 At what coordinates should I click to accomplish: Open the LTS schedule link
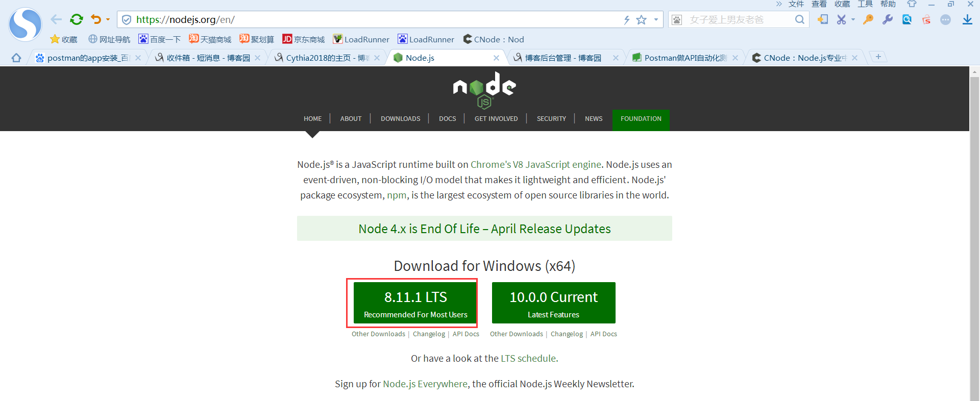528,358
